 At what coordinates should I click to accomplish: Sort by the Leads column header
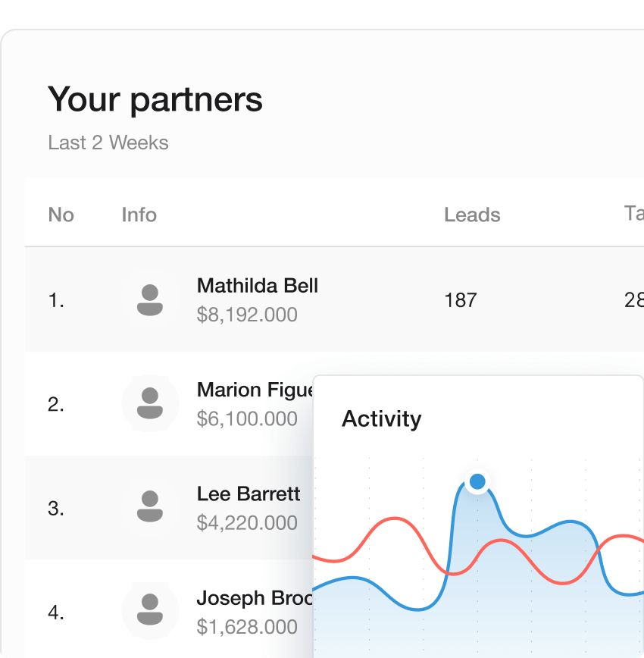click(472, 215)
